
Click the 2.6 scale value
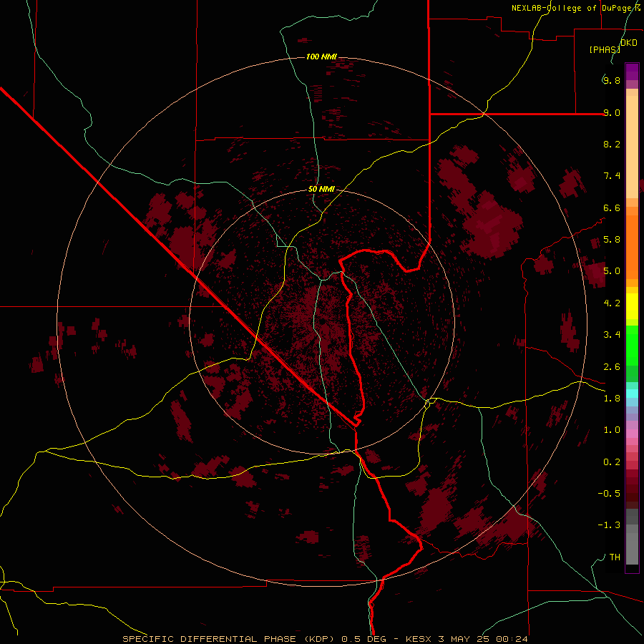pos(612,367)
